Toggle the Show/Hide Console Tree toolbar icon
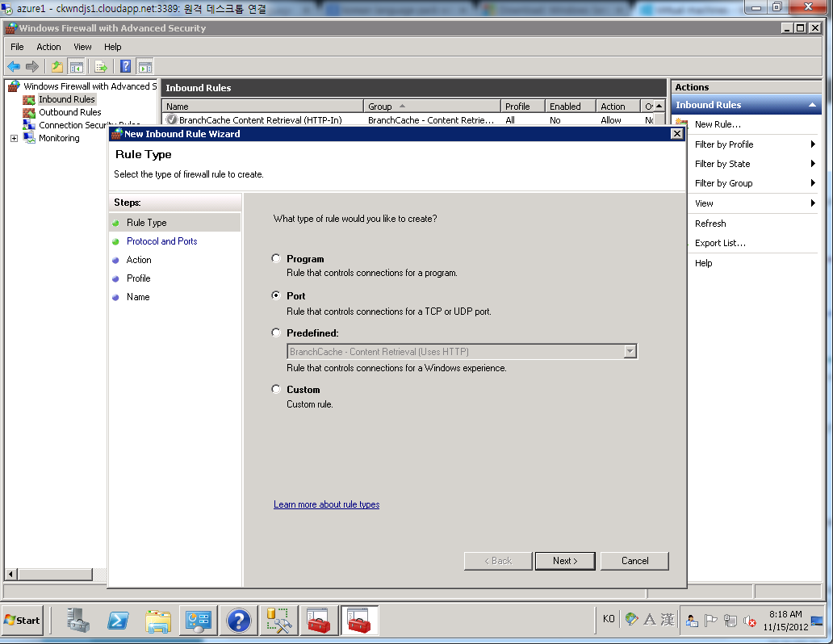Viewport: 833px width, 644px height. pyautogui.click(x=77, y=66)
